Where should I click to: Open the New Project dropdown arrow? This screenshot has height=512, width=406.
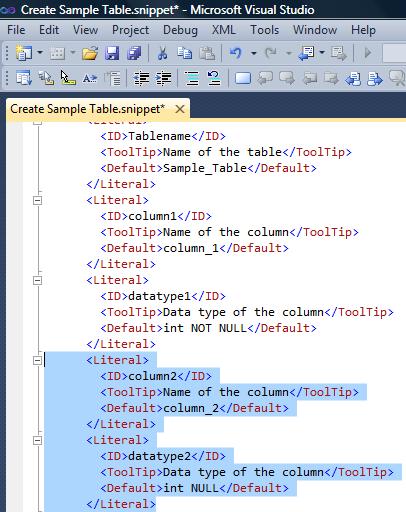pos(40,53)
